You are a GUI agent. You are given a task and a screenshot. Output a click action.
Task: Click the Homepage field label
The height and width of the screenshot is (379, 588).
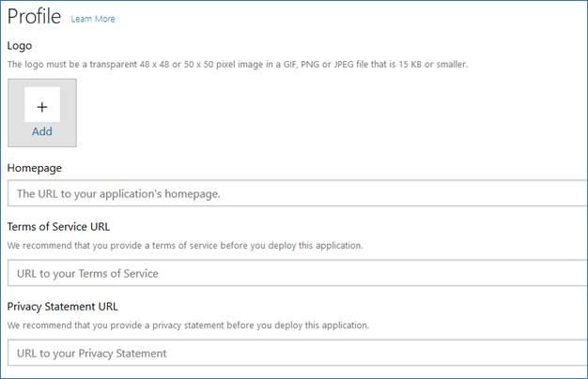[x=35, y=168]
